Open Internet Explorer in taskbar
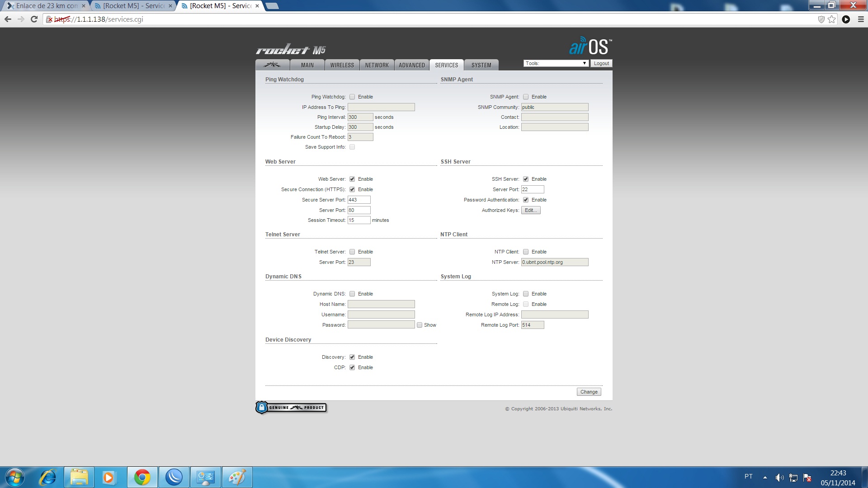The width and height of the screenshot is (868, 488). point(47,477)
